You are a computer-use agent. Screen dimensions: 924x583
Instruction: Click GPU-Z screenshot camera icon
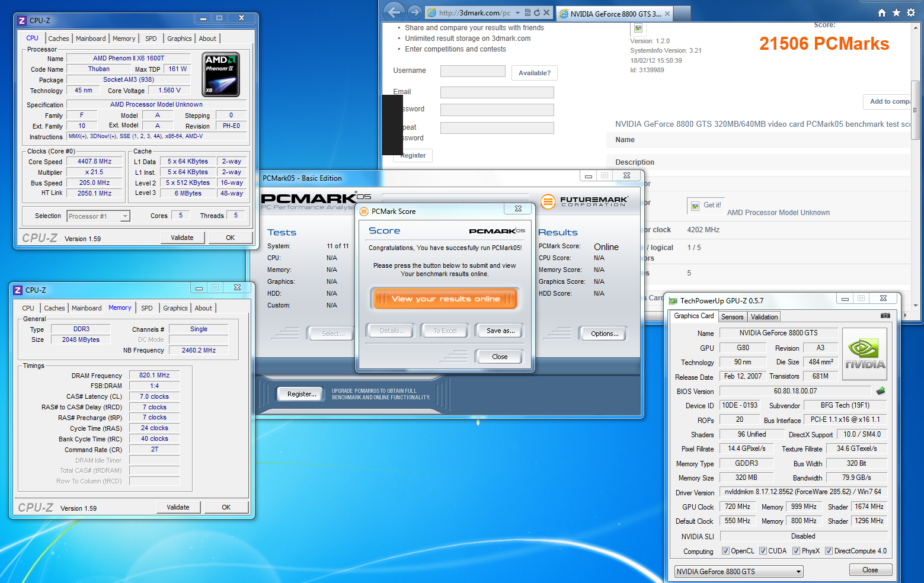tap(885, 316)
